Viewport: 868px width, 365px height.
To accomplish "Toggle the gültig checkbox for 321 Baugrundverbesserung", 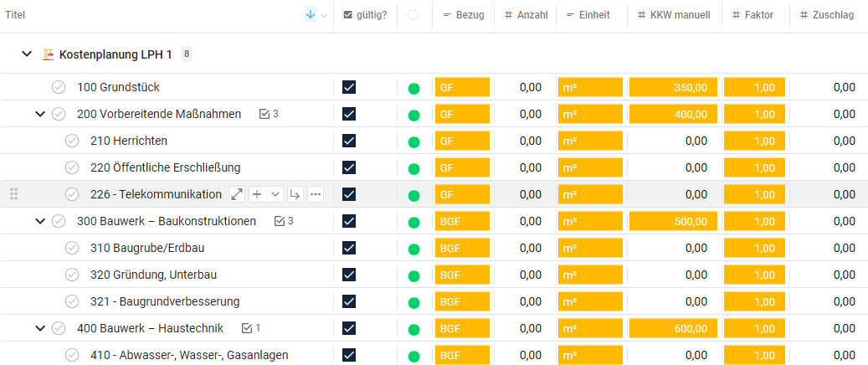I will click(349, 301).
